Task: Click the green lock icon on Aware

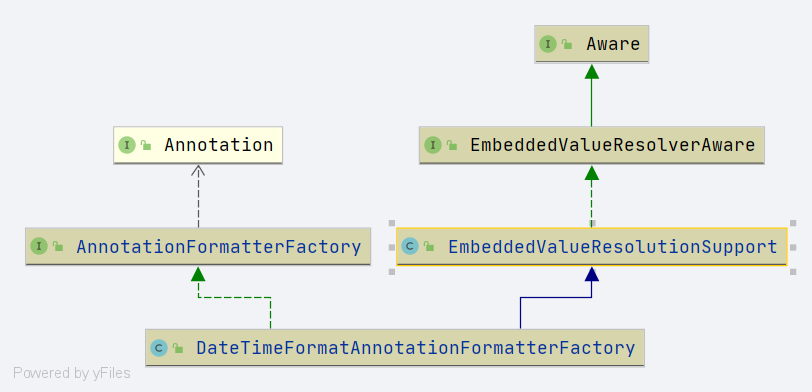Action: point(567,45)
